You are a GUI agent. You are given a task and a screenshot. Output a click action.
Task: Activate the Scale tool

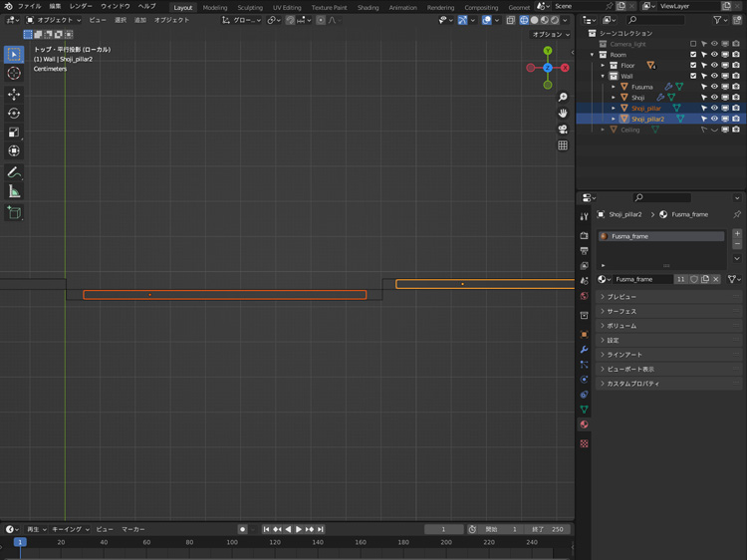click(x=14, y=132)
